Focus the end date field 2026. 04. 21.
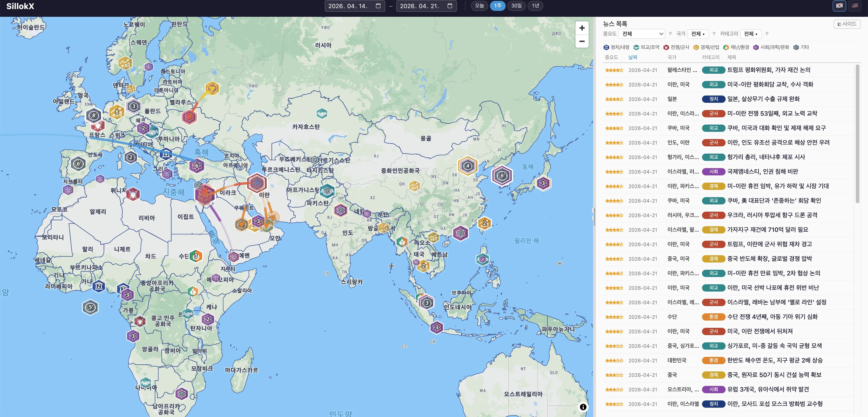 pyautogui.click(x=426, y=6)
